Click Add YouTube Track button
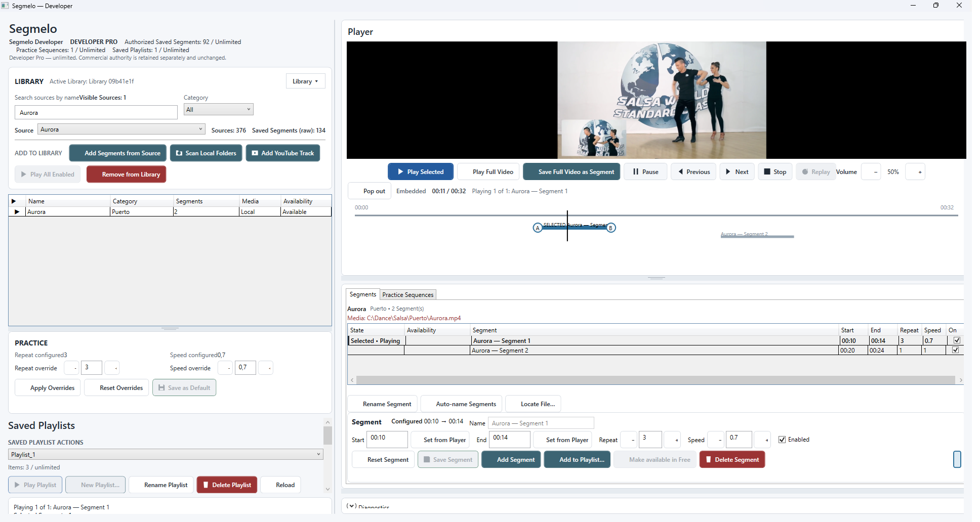980x522 pixels. pos(282,153)
